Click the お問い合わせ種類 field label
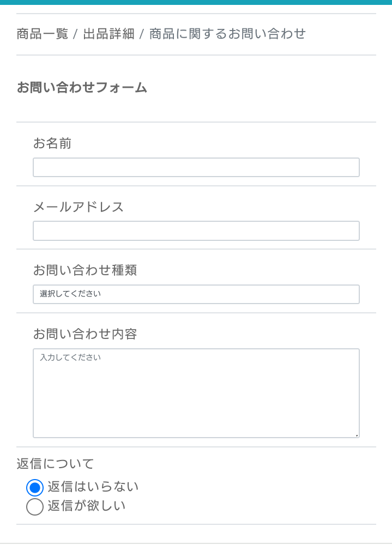 [85, 270]
